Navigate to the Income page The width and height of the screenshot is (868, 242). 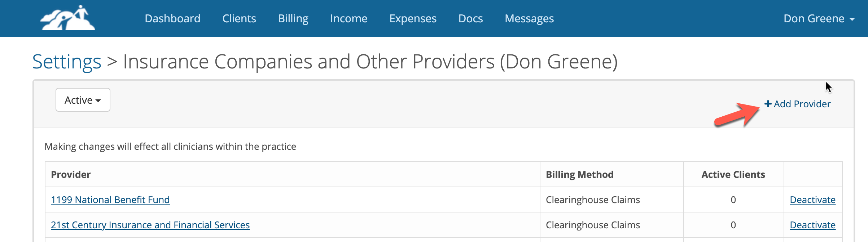point(348,18)
